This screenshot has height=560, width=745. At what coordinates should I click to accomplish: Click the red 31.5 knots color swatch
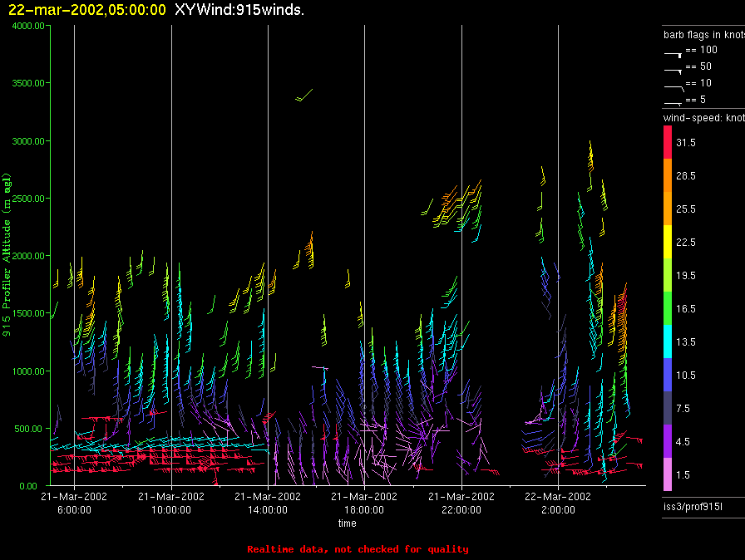[x=667, y=145]
